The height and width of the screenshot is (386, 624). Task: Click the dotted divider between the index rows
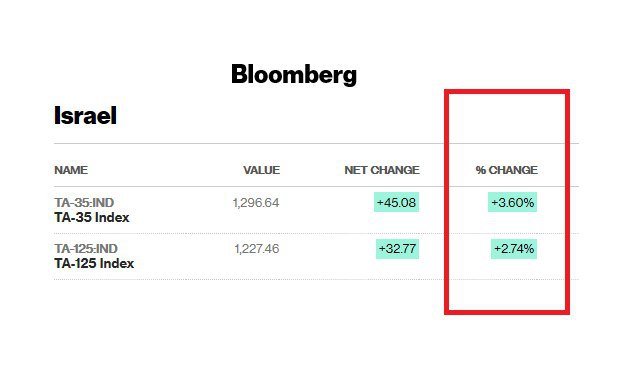click(x=316, y=234)
